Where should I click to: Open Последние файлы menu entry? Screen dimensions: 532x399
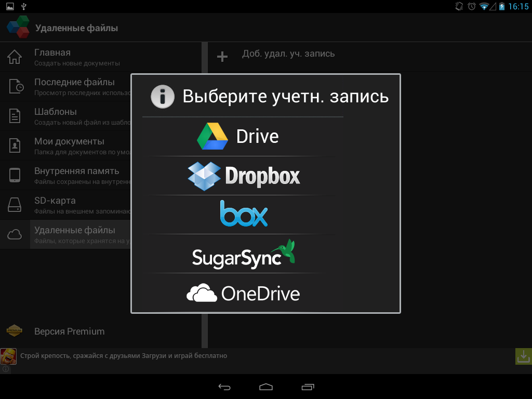(x=65, y=87)
